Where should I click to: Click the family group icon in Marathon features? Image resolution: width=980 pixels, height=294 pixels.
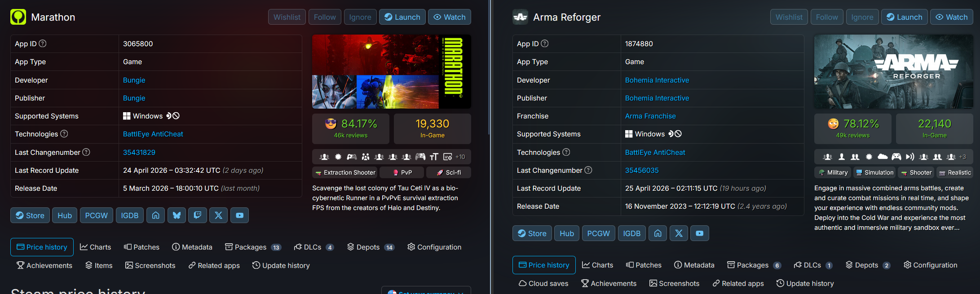tap(366, 157)
